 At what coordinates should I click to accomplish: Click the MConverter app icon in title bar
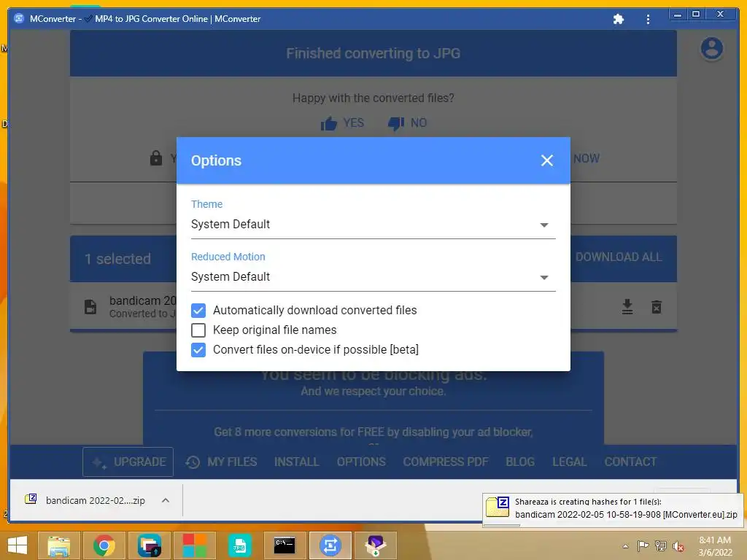tap(19, 18)
